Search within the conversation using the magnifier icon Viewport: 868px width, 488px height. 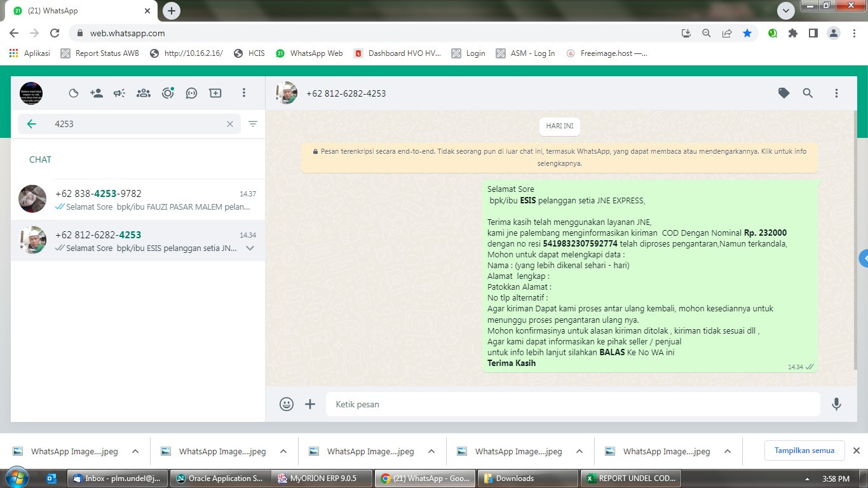[x=808, y=93]
